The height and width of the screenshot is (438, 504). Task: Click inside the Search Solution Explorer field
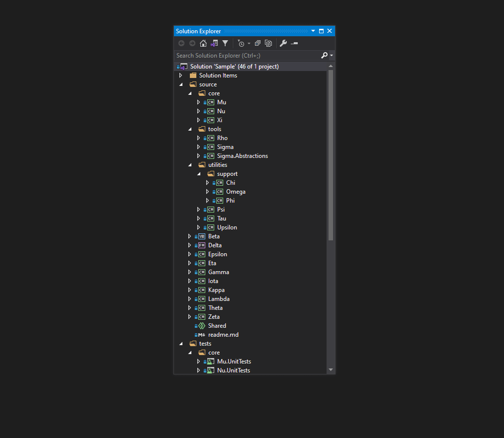click(239, 55)
